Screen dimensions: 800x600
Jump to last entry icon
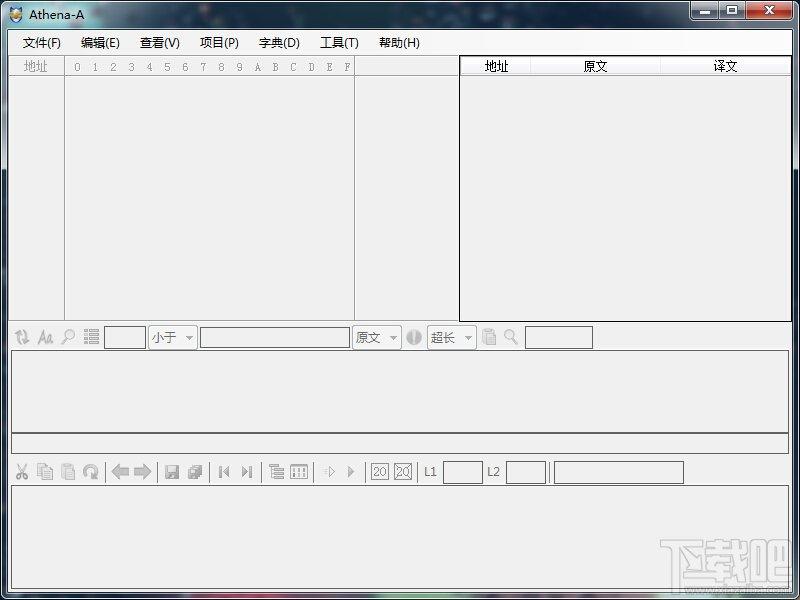click(x=247, y=472)
